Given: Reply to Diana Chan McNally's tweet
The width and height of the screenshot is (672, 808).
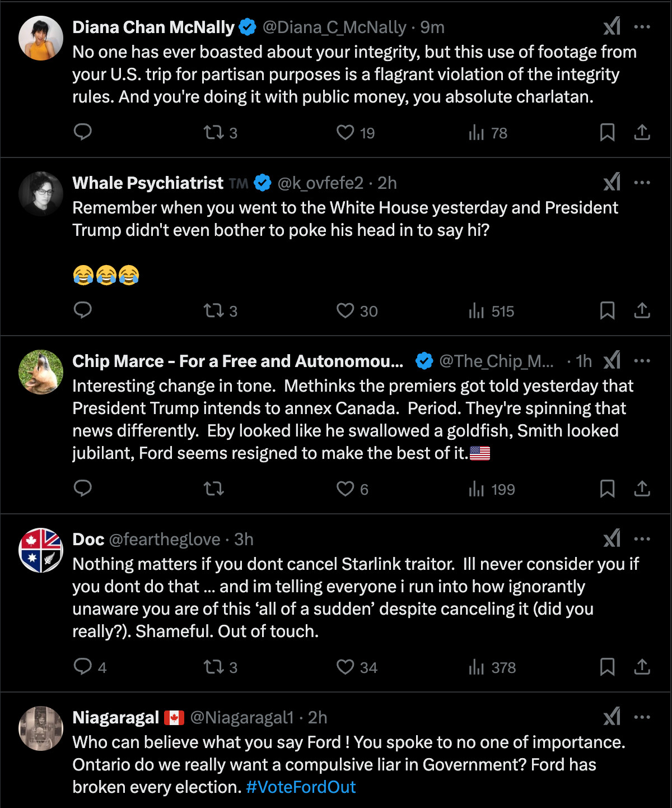Looking at the screenshot, I should [83, 132].
